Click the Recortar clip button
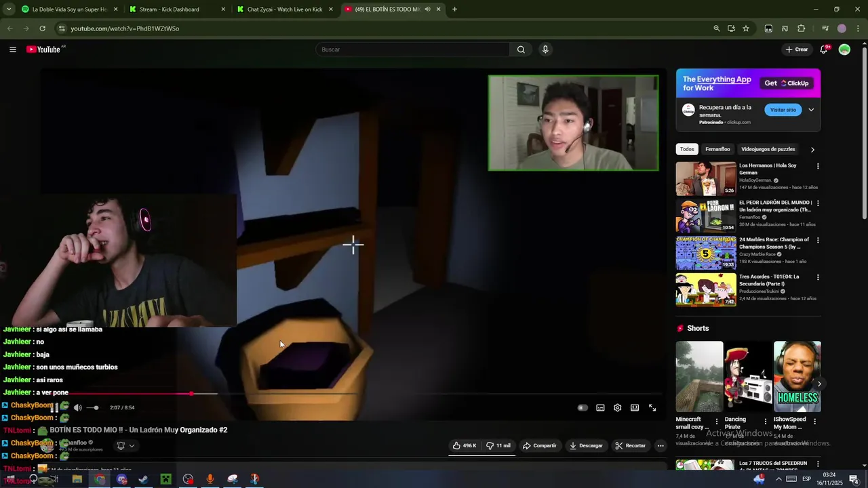 (x=630, y=445)
